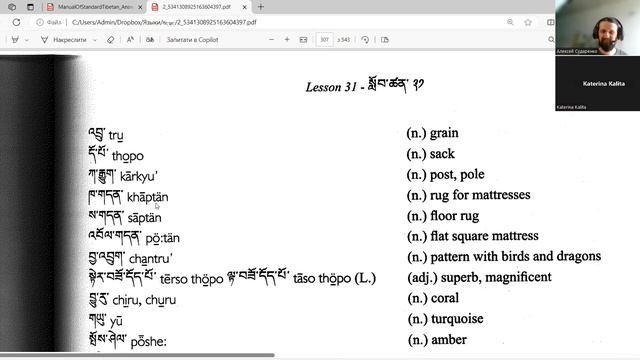Select Katerina Kalita participant tile
640x360 pixels.
point(598,83)
